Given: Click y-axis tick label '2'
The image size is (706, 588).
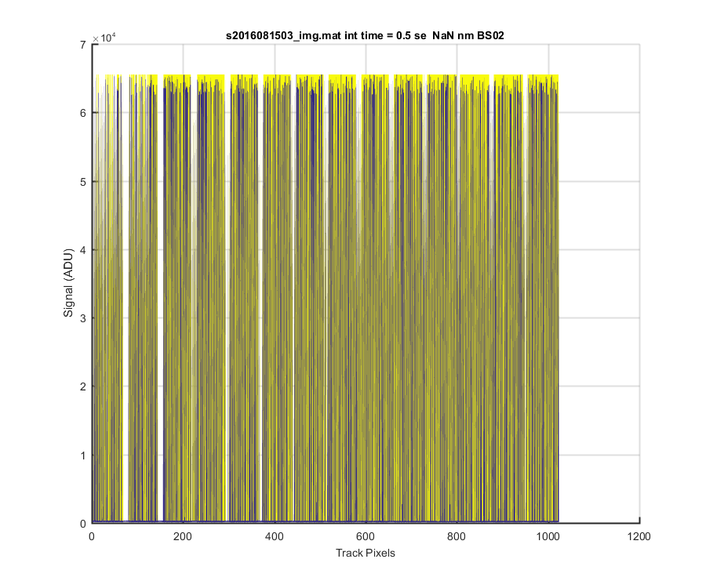Looking at the screenshot, I should pos(83,387).
